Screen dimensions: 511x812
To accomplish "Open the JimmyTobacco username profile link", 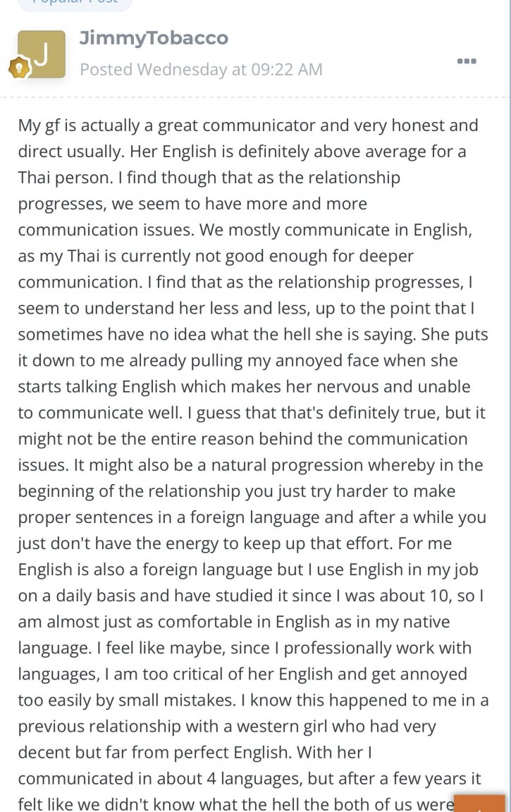I will point(154,38).
